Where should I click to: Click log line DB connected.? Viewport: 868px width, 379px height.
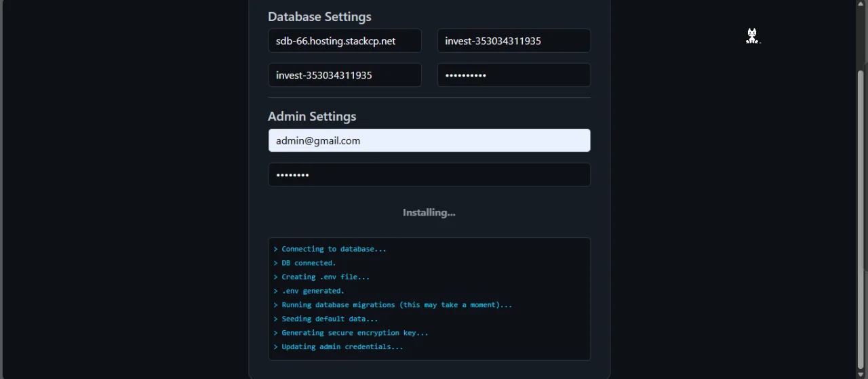[x=304, y=263]
